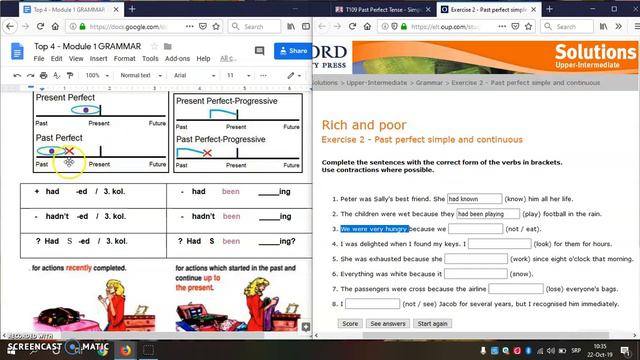Viewport: 640px width, 360px height.
Task: Switch to the T109 Past Perfect Tense tab
Action: coord(382,9)
